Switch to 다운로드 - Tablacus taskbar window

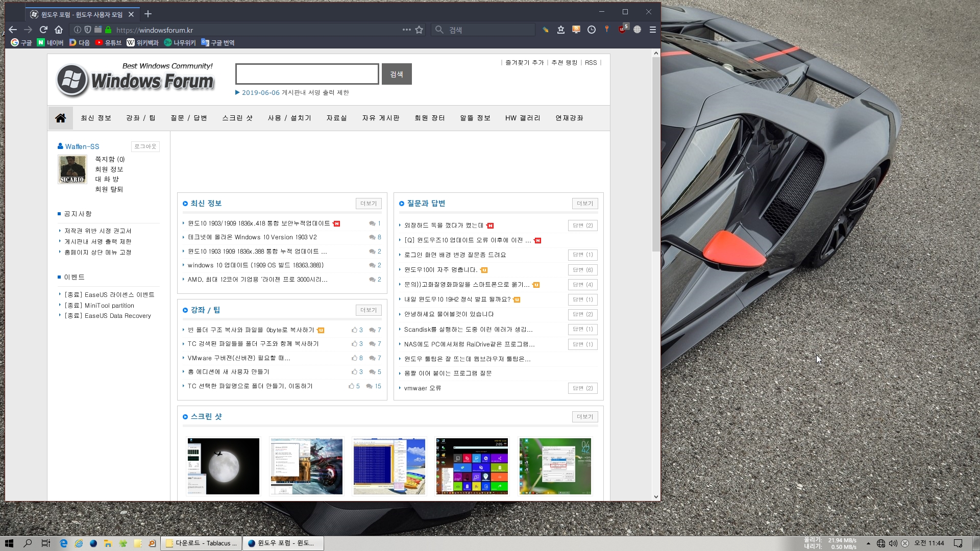point(201,543)
